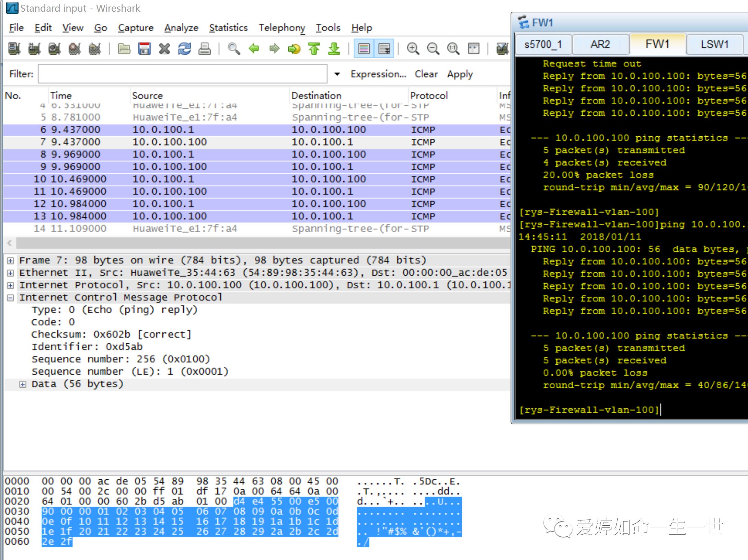Click the Save capture file icon
This screenshot has height=560, width=748.
tap(144, 49)
